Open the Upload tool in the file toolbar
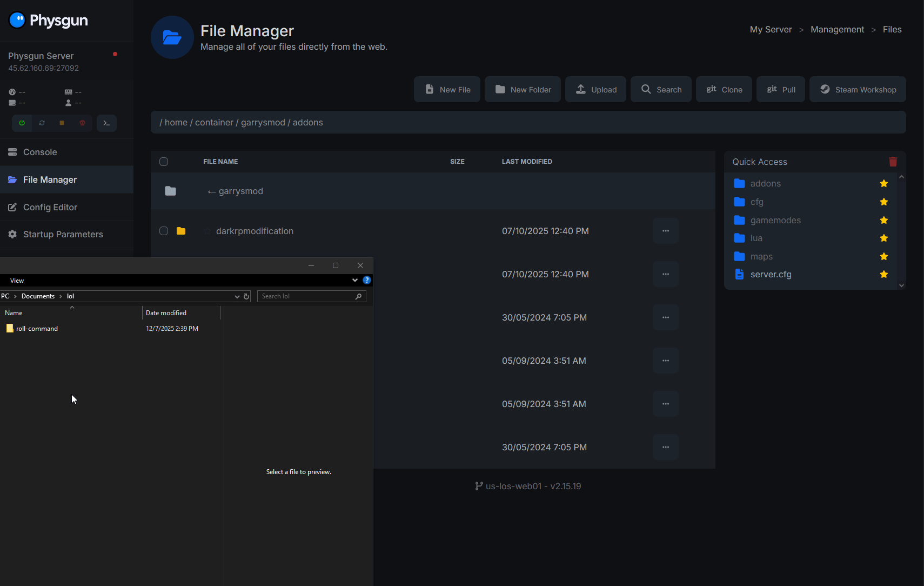The height and width of the screenshot is (586, 924). (x=596, y=89)
